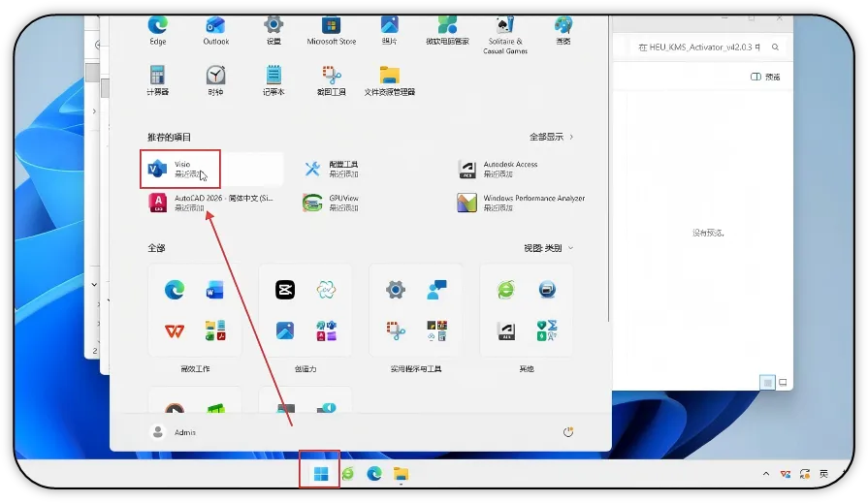The image size is (868, 503).
Task: Toggle the 预览 preview pane in Explorer
Action: coord(765,77)
